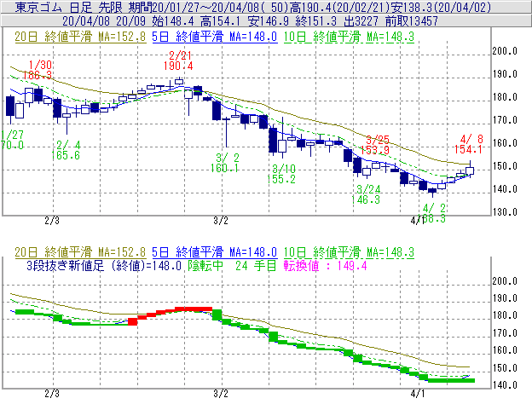Click the 2/3 date on upper chart axis

52,221
